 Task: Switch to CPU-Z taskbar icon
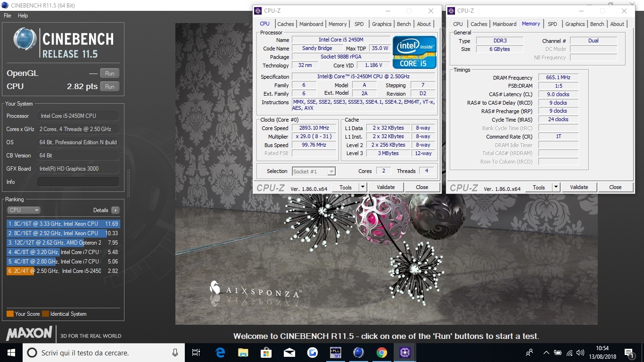pos(405,353)
